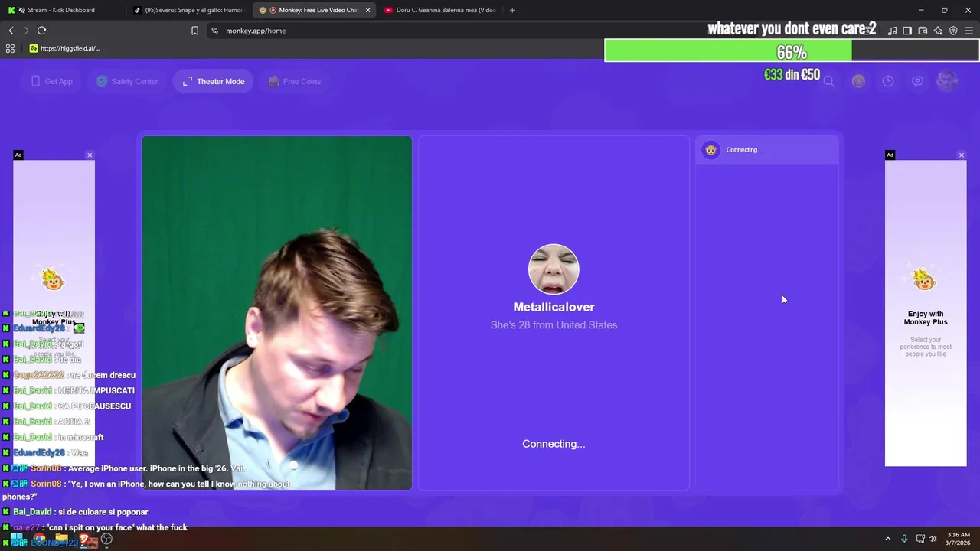
Task: Click the right ad's monkey crown icon
Action: coord(925,279)
